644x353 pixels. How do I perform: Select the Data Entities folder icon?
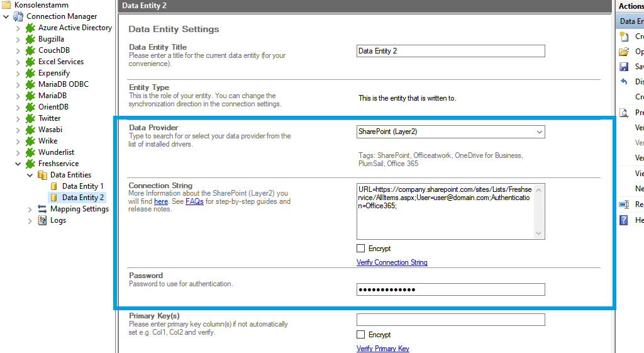pos(42,175)
